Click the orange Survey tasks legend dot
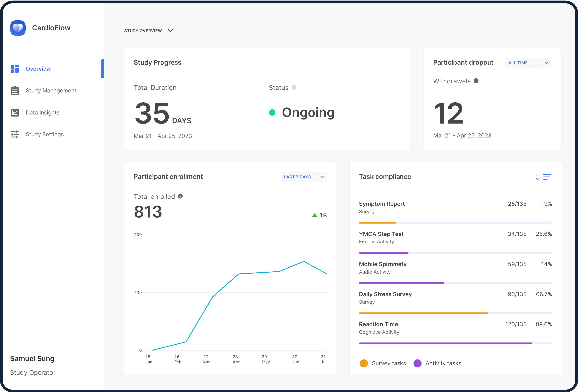 pyautogui.click(x=364, y=363)
